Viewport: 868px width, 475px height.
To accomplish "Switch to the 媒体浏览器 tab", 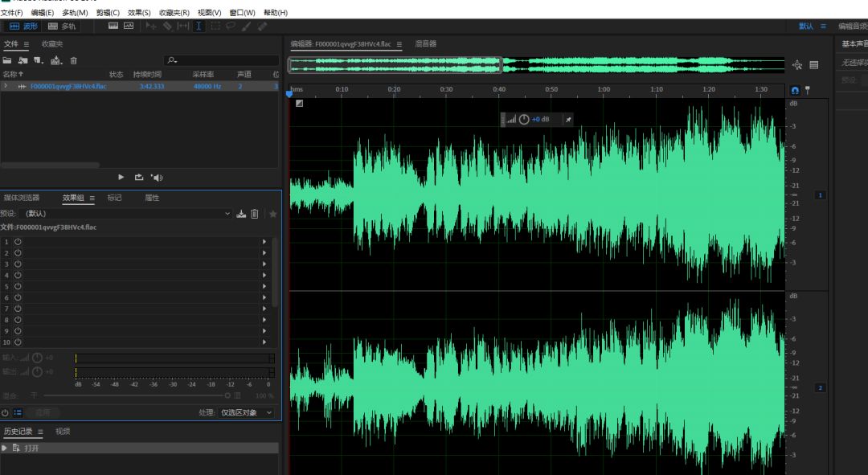I will click(22, 198).
